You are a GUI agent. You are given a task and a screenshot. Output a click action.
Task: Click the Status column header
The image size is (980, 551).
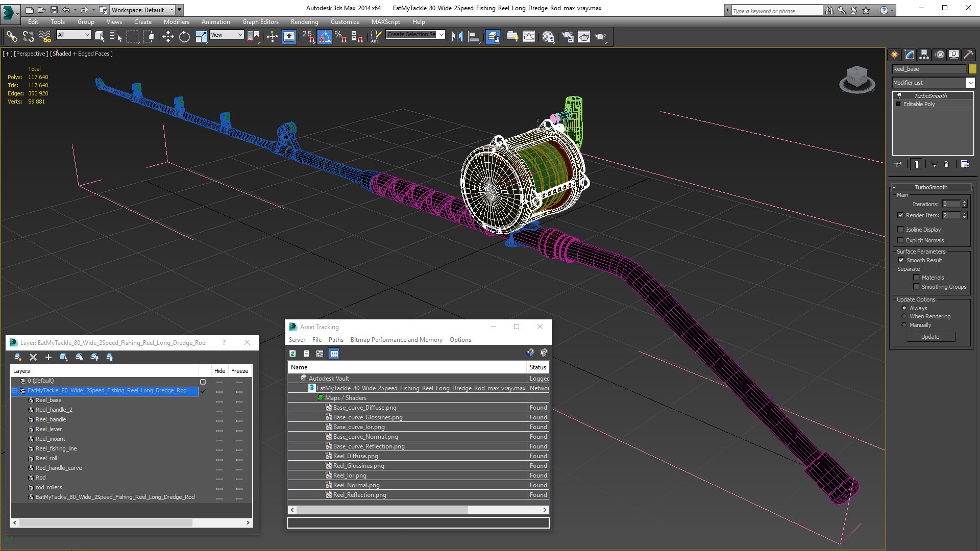click(538, 367)
